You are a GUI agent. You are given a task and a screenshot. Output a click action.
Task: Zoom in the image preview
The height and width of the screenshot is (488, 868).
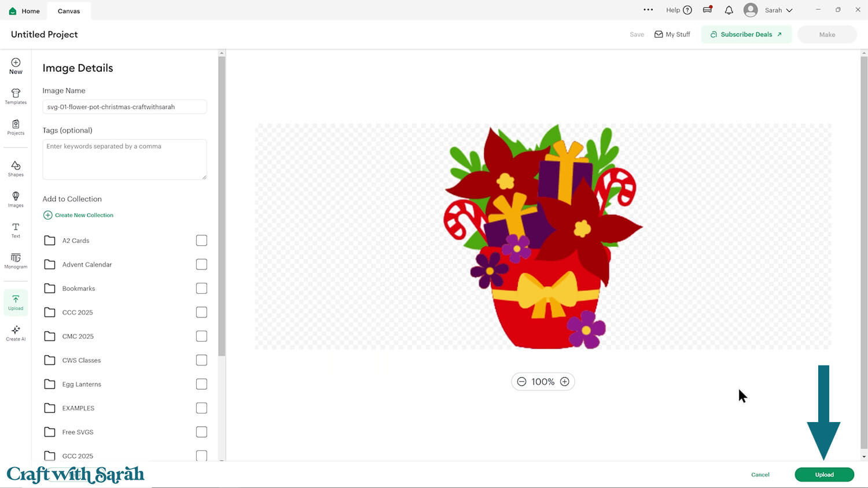coord(565,382)
